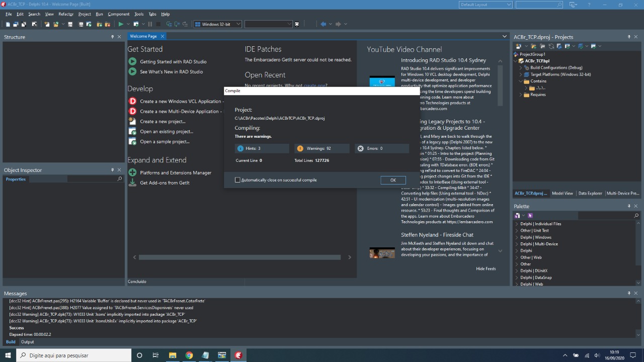
Task: Click See What's New in RAD Studio
Action: click(172, 72)
